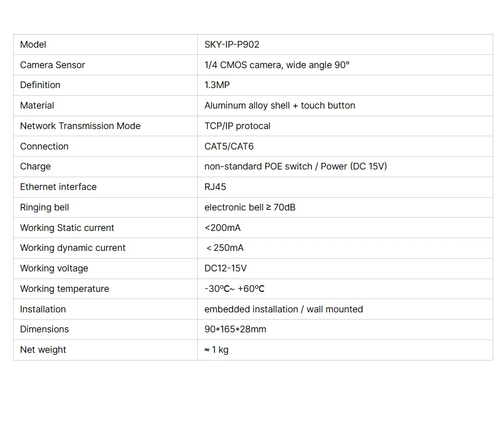This screenshot has width=504, height=424.
Task: Click the TCP/IP protocal value
Action: [x=237, y=126]
